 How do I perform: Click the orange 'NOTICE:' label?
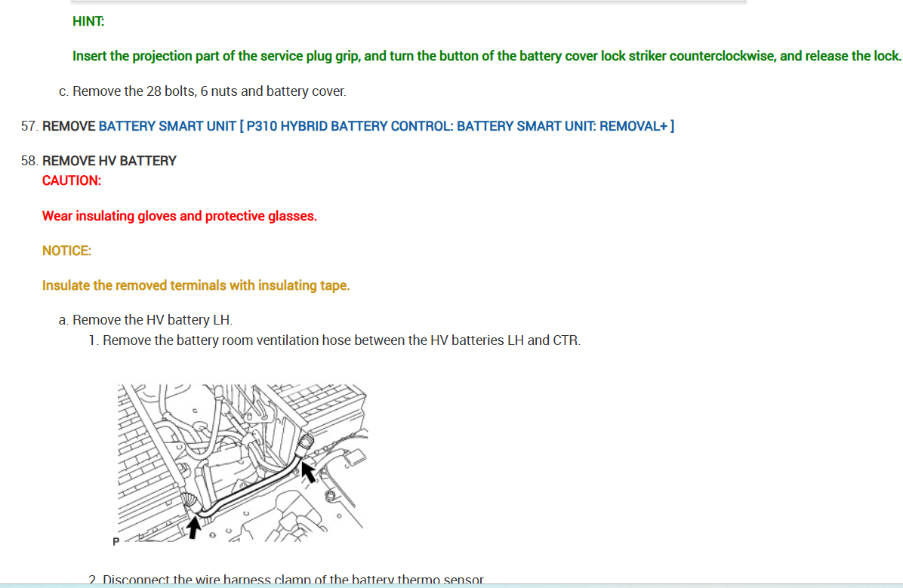click(66, 251)
